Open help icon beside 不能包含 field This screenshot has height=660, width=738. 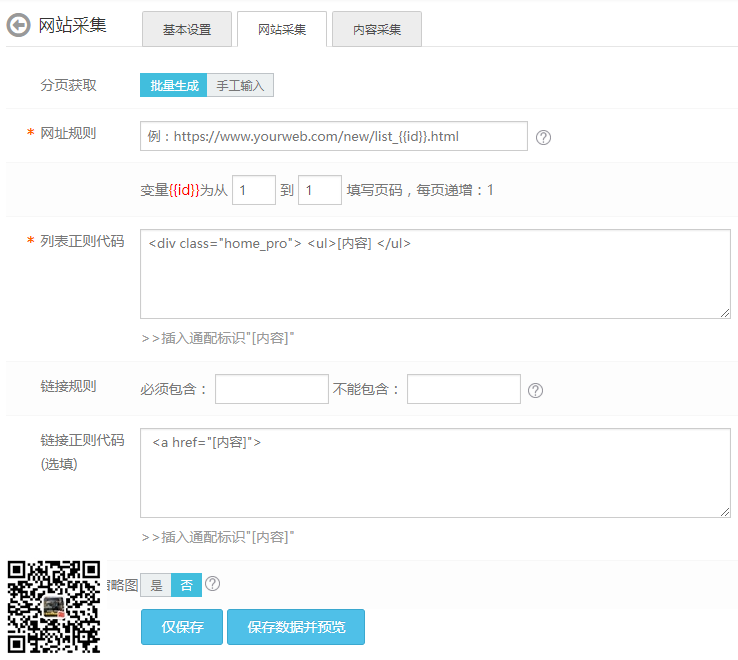click(x=535, y=390)
